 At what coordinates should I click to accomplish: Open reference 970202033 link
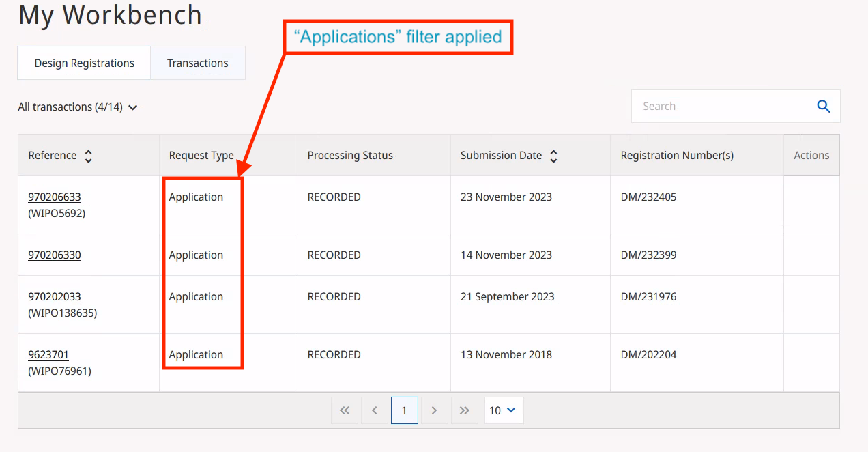(x=55, y=297)
